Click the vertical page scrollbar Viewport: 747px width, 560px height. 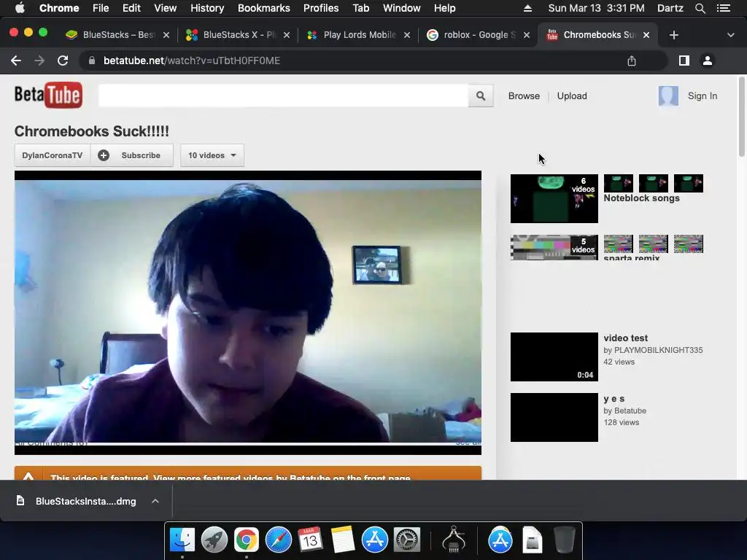[742, 116]
